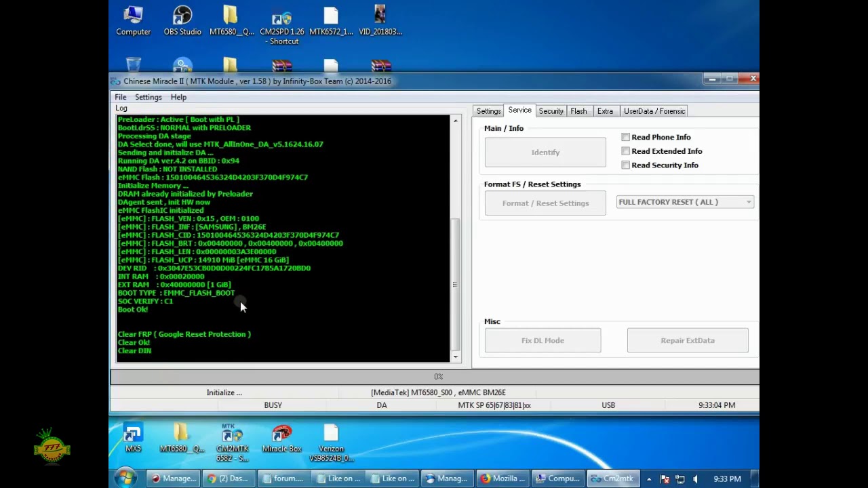This screenshot has width=868, height=488.
Task: Enable Read Extended Info checkbox
Action: click(625, 151)
